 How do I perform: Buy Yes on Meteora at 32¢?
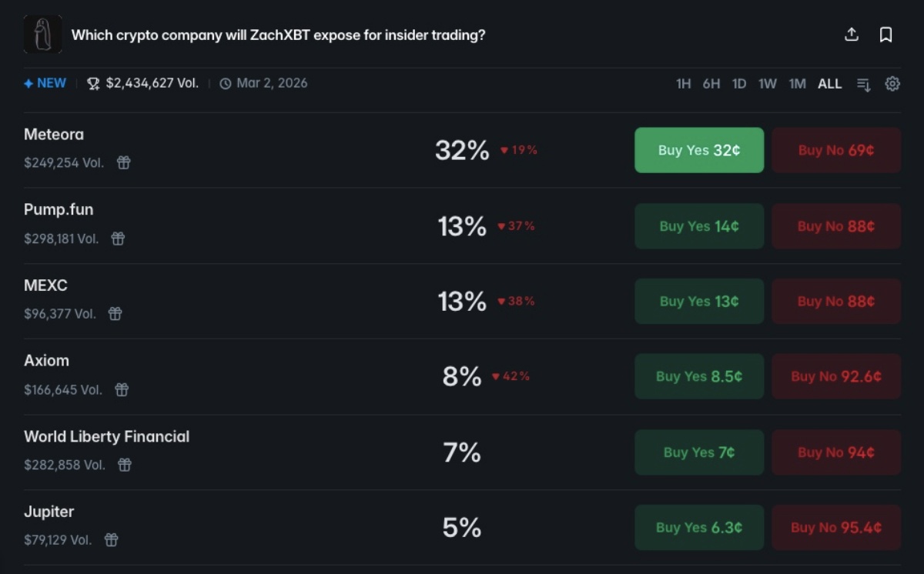(698, 150)
